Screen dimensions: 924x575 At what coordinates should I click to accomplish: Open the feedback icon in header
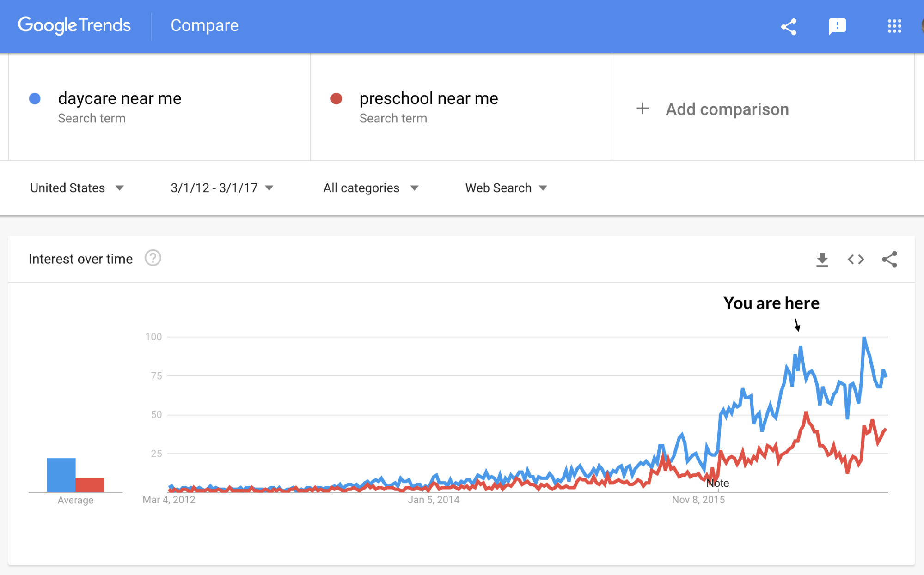point(837,27)
